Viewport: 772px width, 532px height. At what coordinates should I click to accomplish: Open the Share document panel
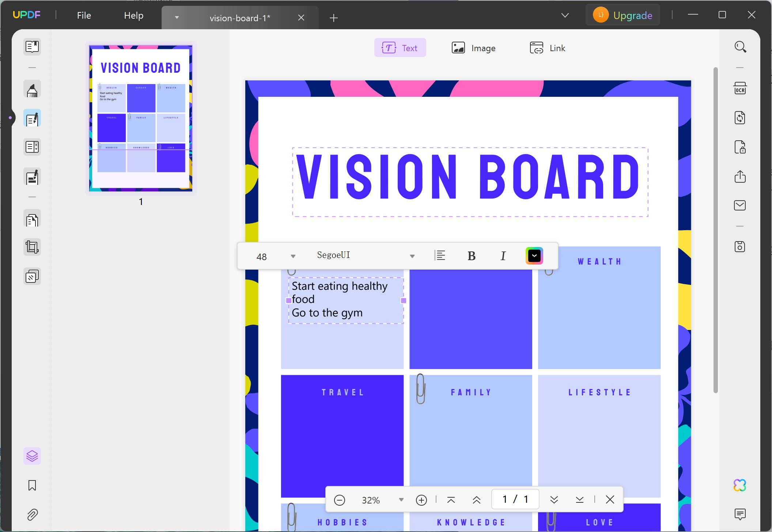tap(741, 176)
